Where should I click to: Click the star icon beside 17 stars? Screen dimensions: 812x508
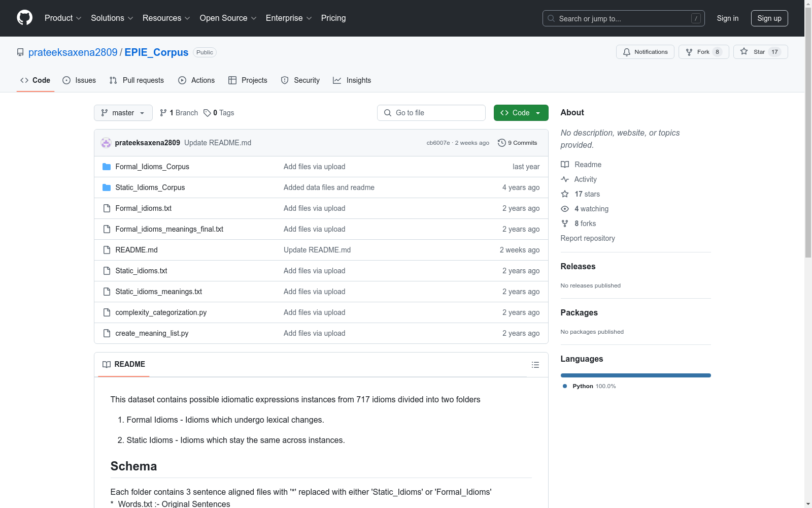[x=565, y=194]
